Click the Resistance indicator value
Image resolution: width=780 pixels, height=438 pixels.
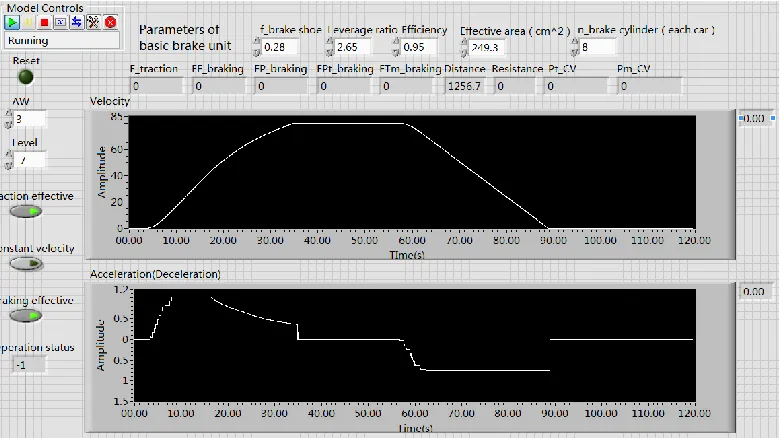click(x=514, y=86)
